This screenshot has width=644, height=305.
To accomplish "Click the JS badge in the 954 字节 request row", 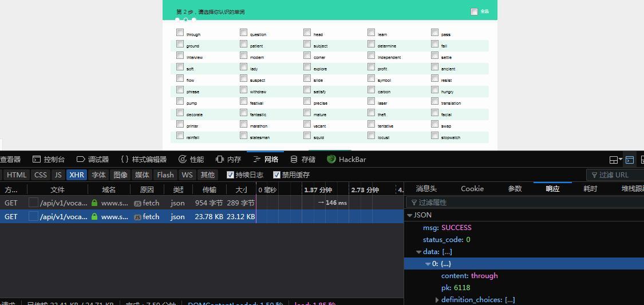I will click(137, 203).
